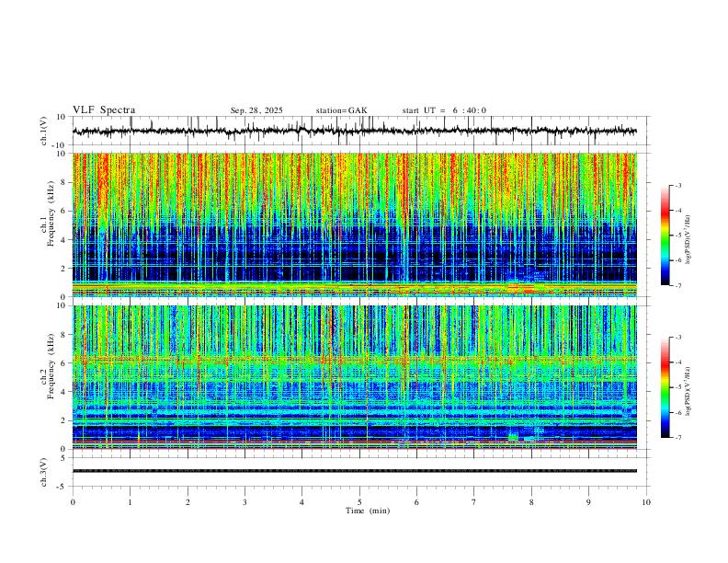728x563 pixels.
Task: Click the "6" kHz tick on ch.2 spectrogram axis
Action: coord(64,363)
